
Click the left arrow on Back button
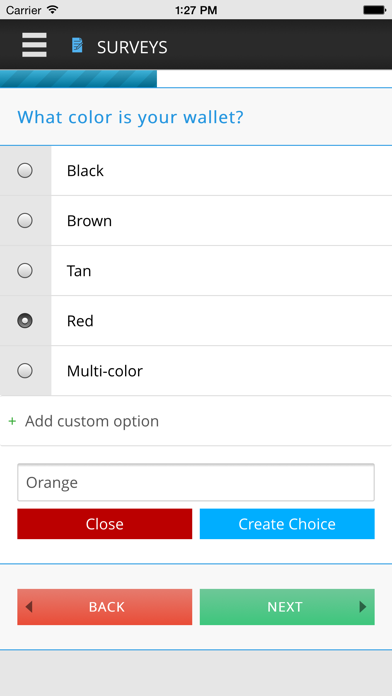pyautogui.click(x=29, y=607)
